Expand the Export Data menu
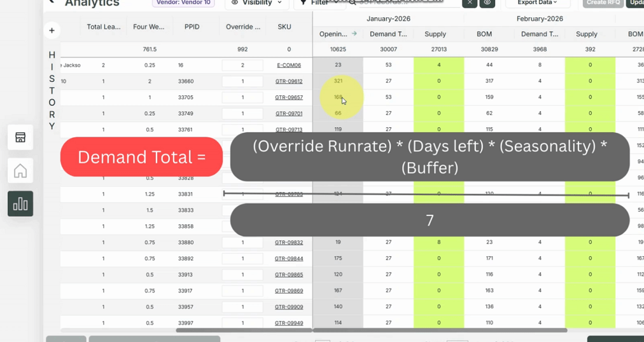Viewport: 644px width, 342px height. (538, 3)
